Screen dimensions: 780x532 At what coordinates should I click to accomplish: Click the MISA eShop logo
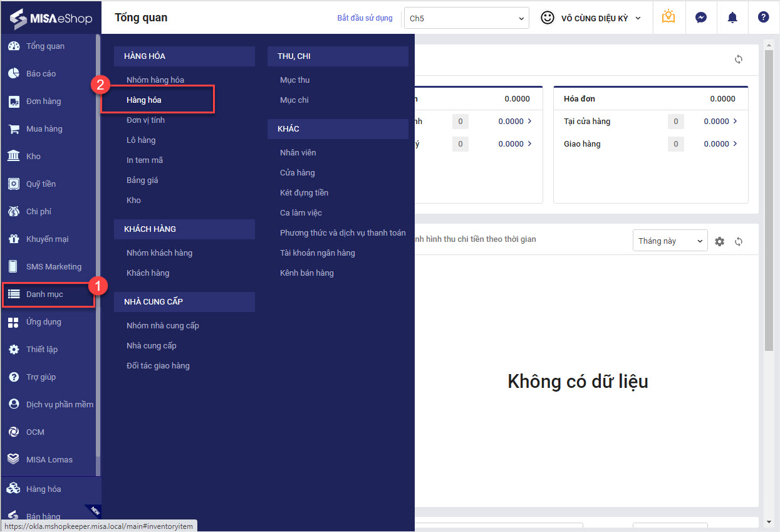tap(51, 18)
